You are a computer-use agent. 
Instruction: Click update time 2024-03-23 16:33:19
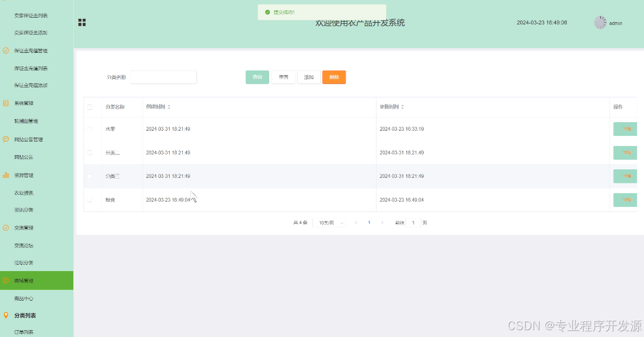point(402,129)
